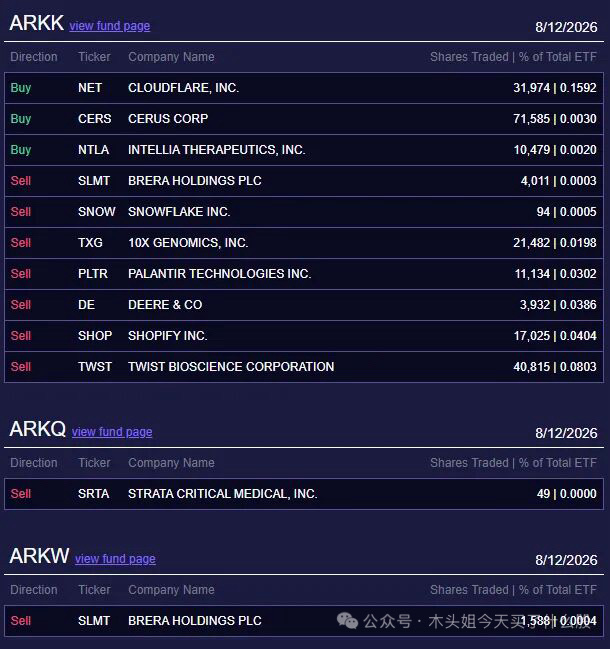Click the TWST ticker
This screenshot has height=649, width=610.
coord(95,367)
